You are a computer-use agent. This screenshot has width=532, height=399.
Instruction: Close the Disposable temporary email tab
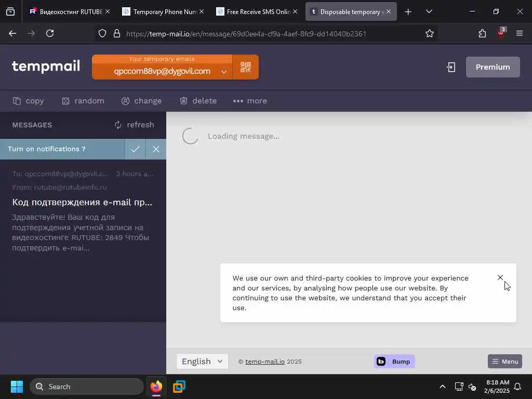tap(389, 11)
